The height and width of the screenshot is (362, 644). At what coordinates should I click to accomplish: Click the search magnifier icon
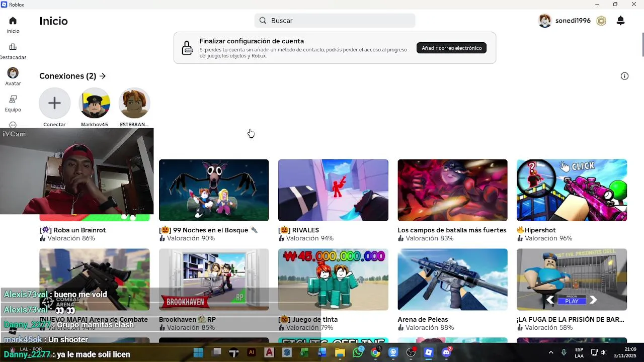(x=263, y=21)
